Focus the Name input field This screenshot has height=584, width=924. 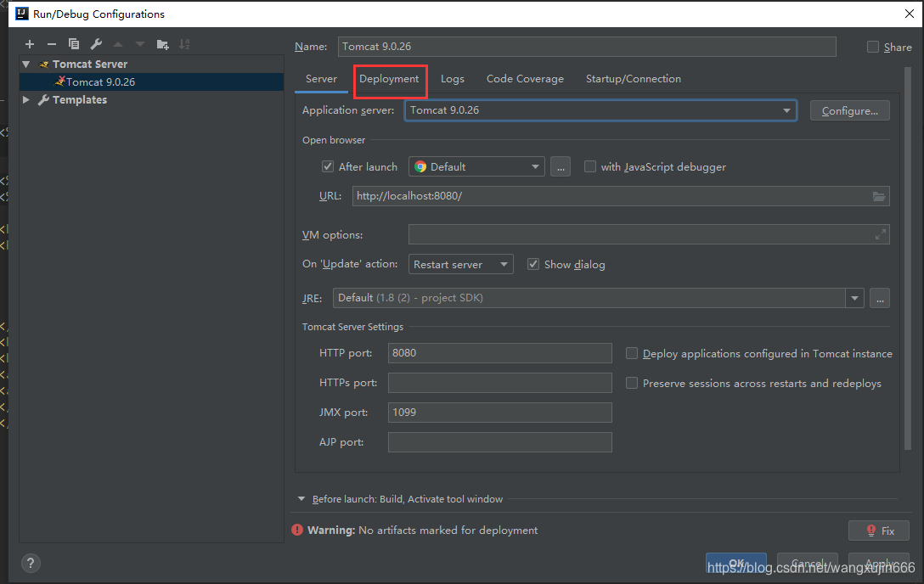587,47
